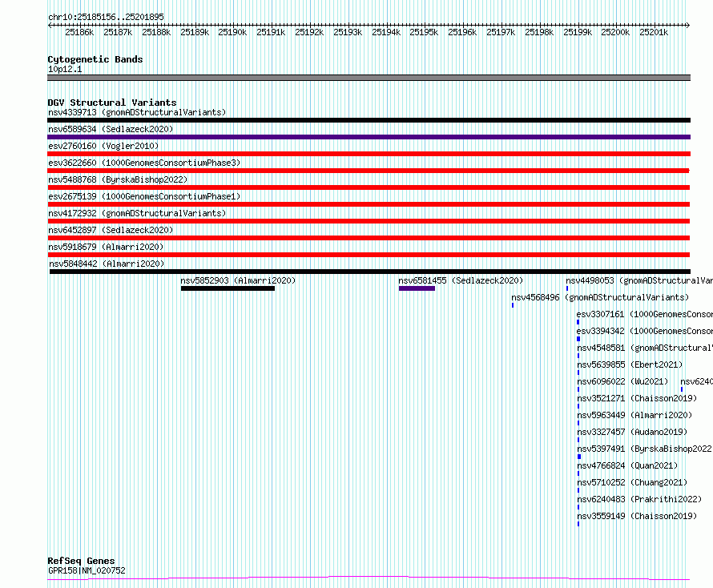
Task: Open variant nsv5852903 (Almarri2020)
Action: (238, 280)
